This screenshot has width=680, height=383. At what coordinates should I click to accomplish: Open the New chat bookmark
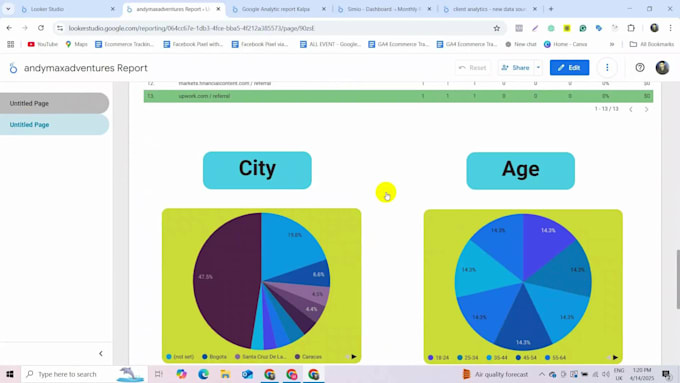click(521, 44)
